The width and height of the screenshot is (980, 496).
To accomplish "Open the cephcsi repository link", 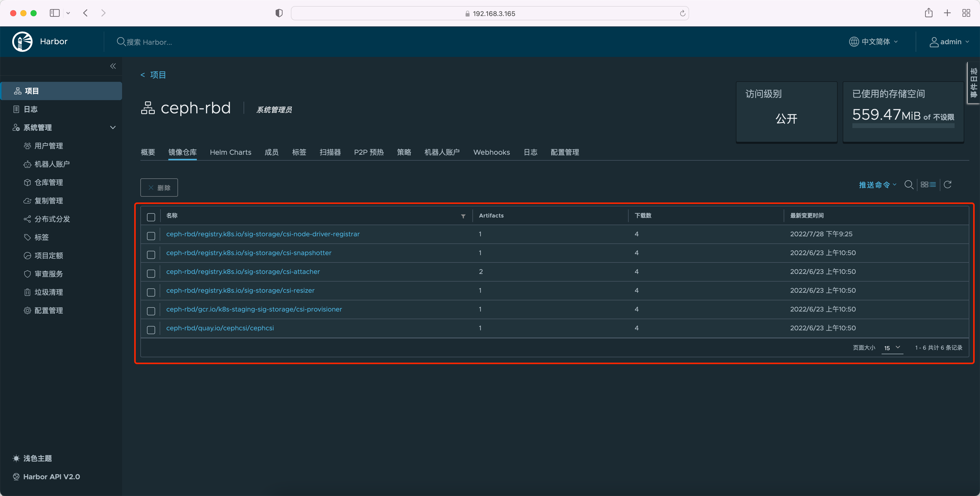I will click(220, 328).
